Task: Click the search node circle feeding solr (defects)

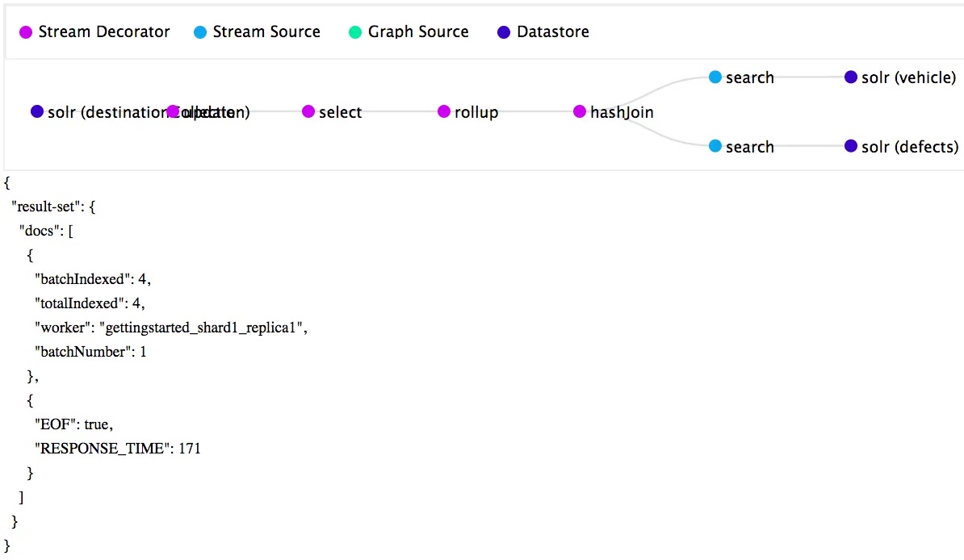Action: pos(715,146)
